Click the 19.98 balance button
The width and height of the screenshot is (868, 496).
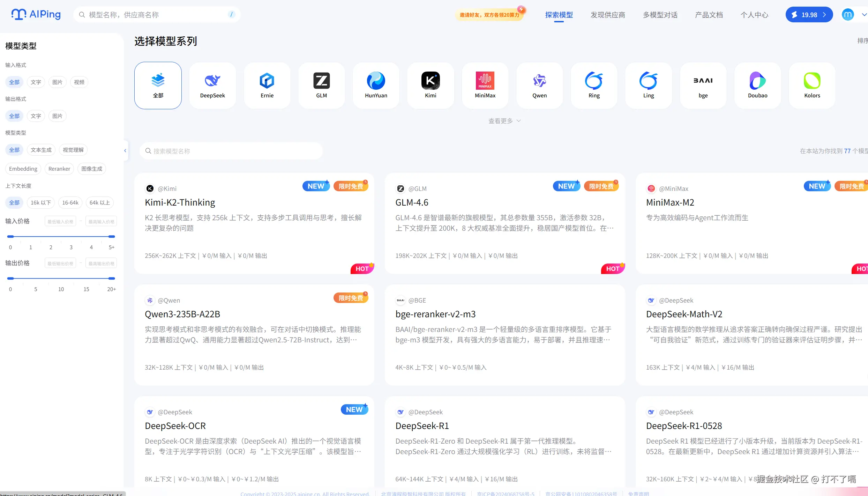coord(809,15)
